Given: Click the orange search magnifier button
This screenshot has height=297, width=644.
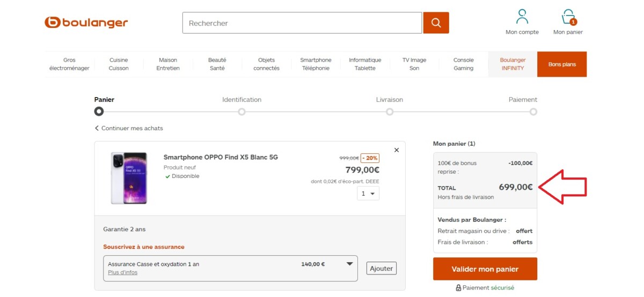Looking at the screenshot, I should [436, 23].
